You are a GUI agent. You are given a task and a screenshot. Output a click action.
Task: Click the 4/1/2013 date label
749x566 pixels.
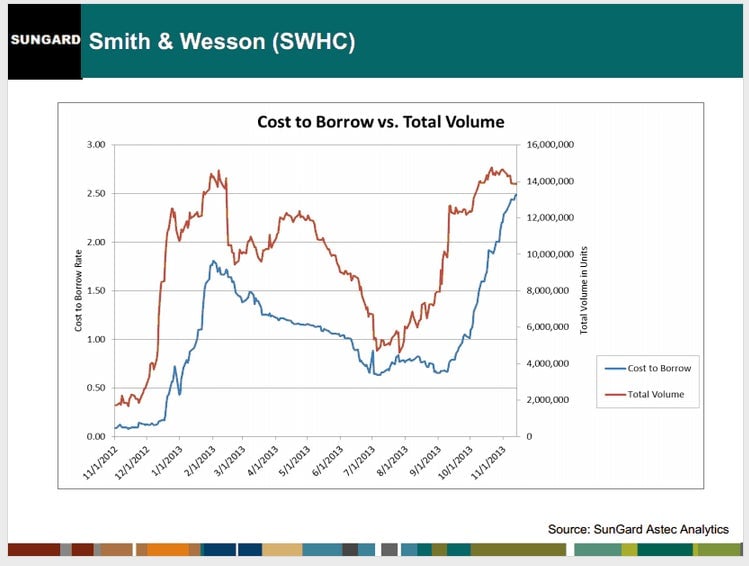(263, 461)
